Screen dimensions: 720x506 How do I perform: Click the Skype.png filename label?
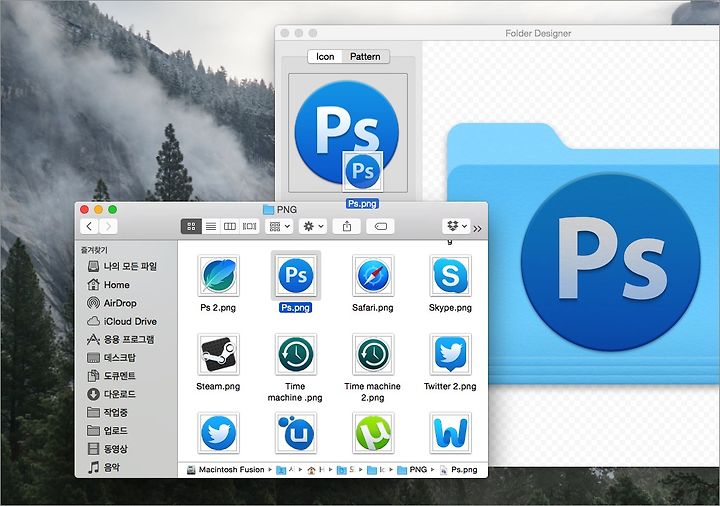pyautogui.click(x=450, y=308)
